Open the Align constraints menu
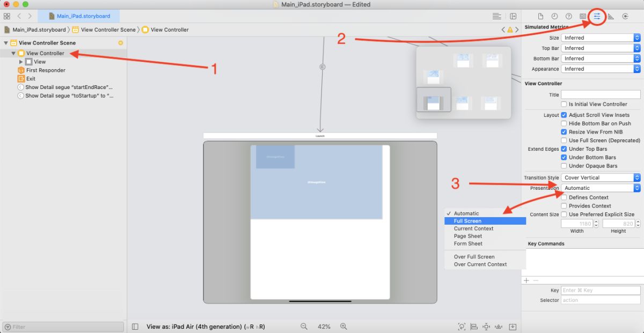This screenshot has height=333, width=644. point(474,327)
